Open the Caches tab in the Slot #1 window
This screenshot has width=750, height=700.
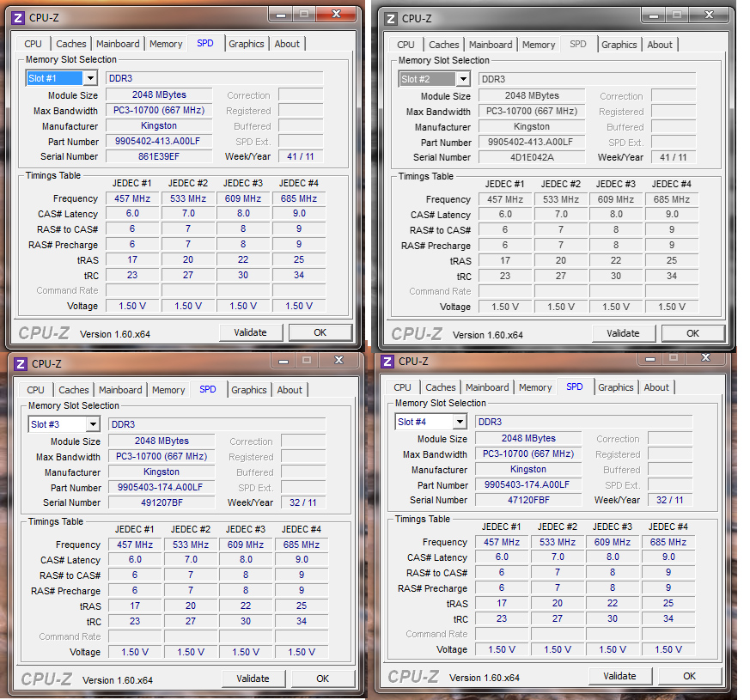[x=71, y=44]
